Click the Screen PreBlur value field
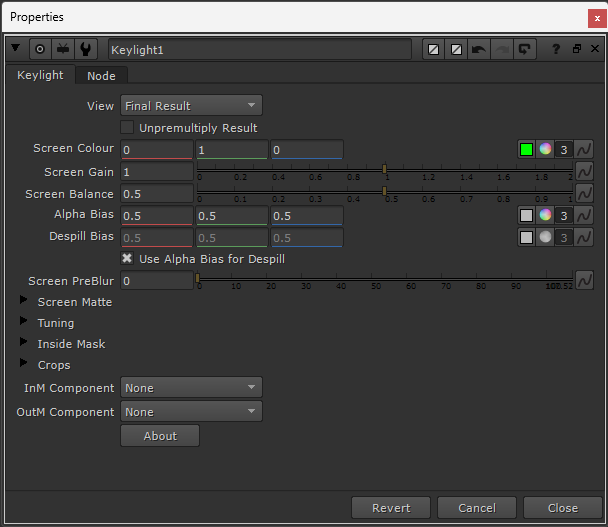This screenshot has height=527, width=608. pyautogui.click(x=157, y=281)
